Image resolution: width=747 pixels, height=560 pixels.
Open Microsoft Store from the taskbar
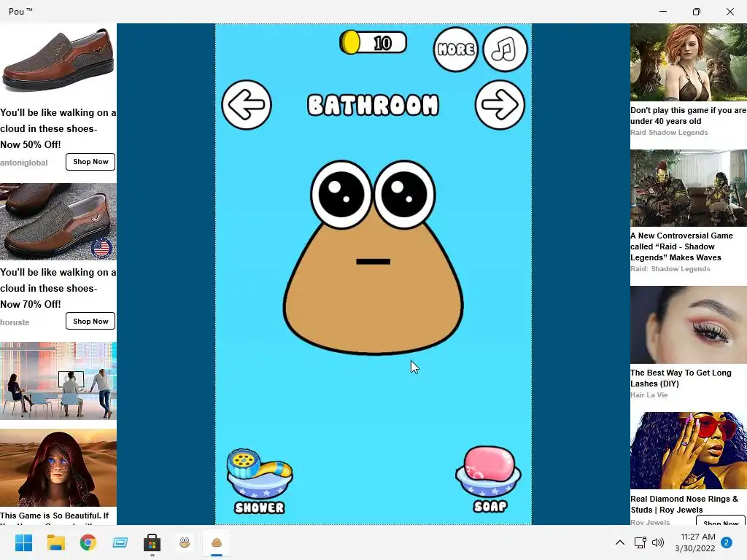pos(152,542)
